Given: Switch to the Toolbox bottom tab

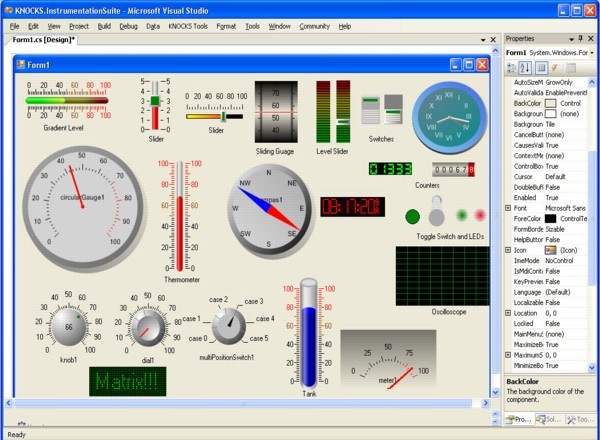Looking at the screenshot, I should [x=579, y=419].
